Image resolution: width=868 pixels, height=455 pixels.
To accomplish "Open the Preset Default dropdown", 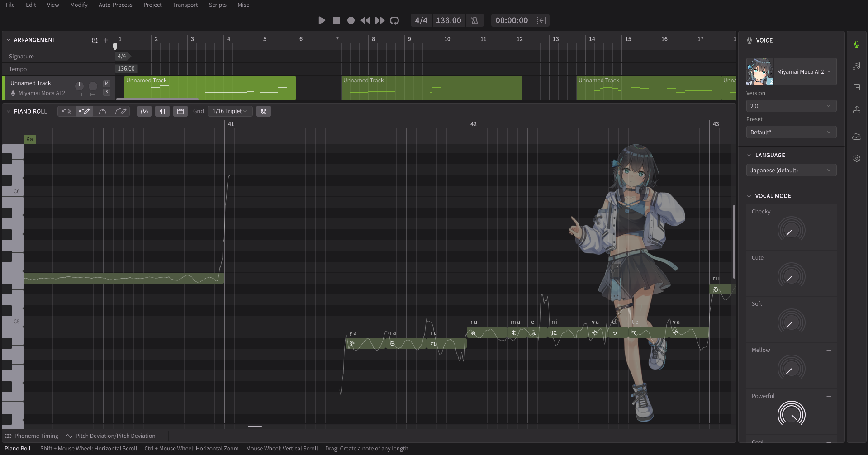I will 791,132.
